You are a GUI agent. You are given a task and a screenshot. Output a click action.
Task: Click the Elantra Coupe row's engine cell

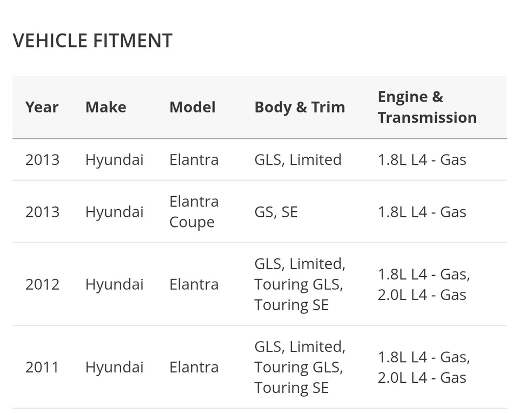coord(422,212)
